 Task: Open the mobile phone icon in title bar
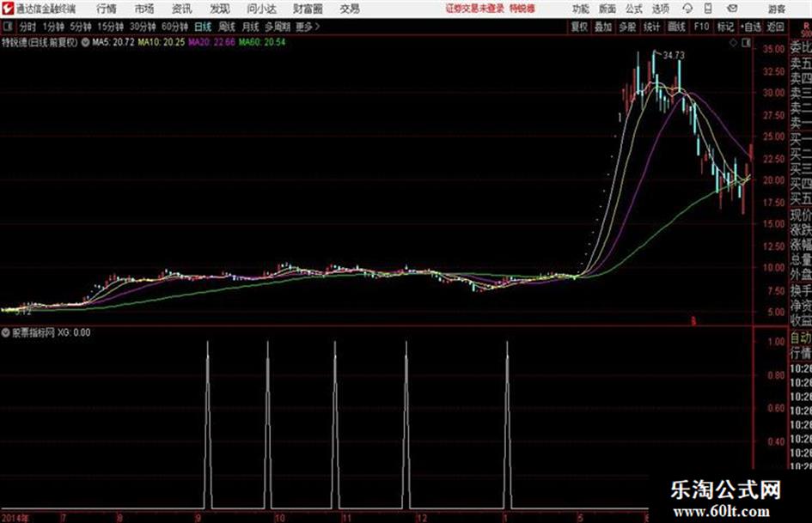tap(708, 9)
